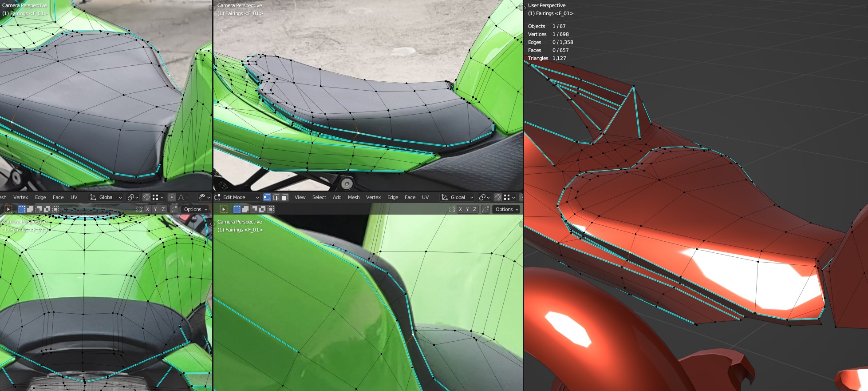Open the Mesh menu in Edit Mode viewport header

click(x=354, y=197)
